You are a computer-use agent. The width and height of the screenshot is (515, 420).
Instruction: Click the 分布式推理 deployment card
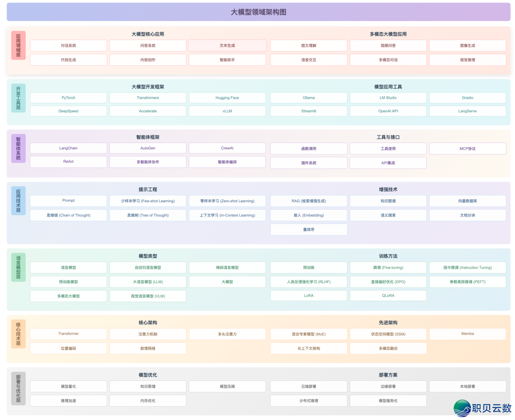(309, 401)
